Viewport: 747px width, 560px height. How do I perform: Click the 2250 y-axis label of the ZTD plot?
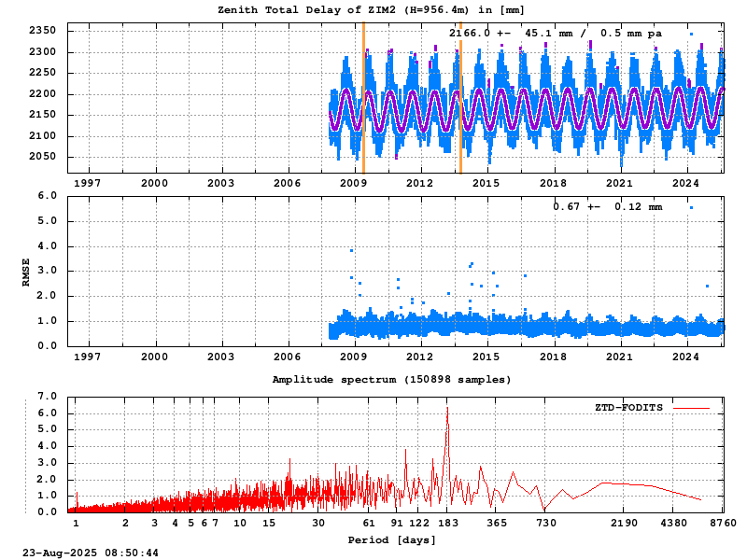click(42, 73)
